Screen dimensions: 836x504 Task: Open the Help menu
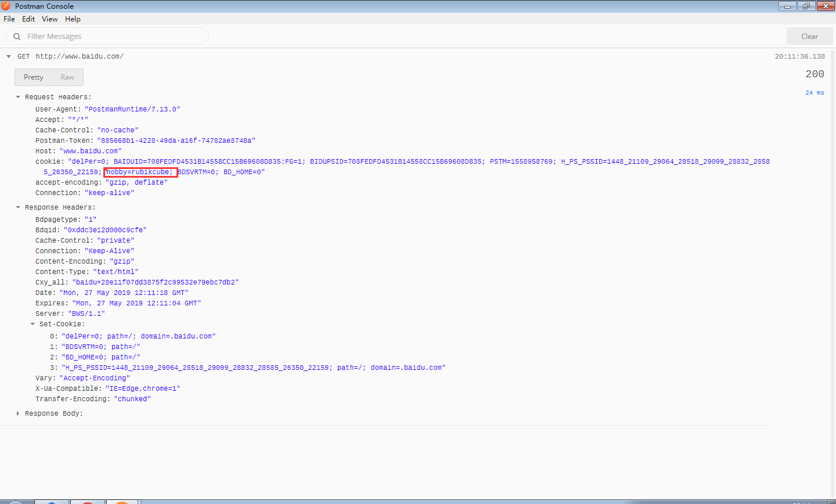click(73, 19)
